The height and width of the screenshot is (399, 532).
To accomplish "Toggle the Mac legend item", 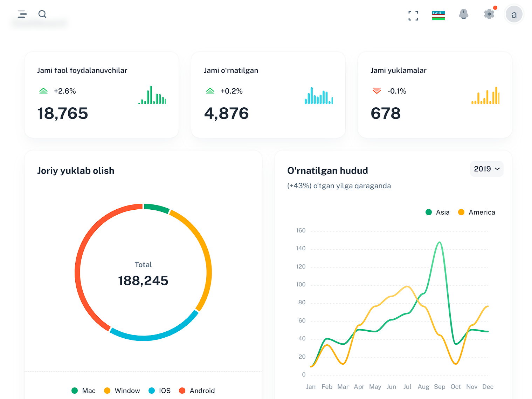I will pos(83,391).
